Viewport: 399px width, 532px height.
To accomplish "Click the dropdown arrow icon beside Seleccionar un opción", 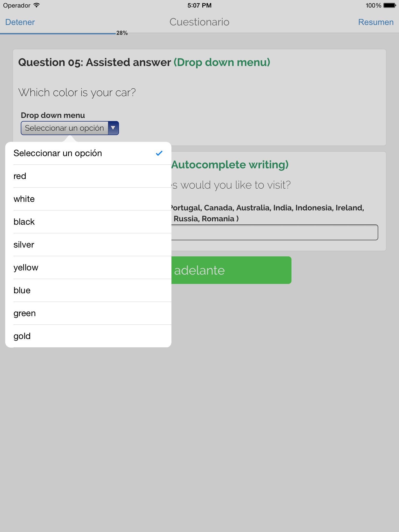I will (x=113, y=128).
